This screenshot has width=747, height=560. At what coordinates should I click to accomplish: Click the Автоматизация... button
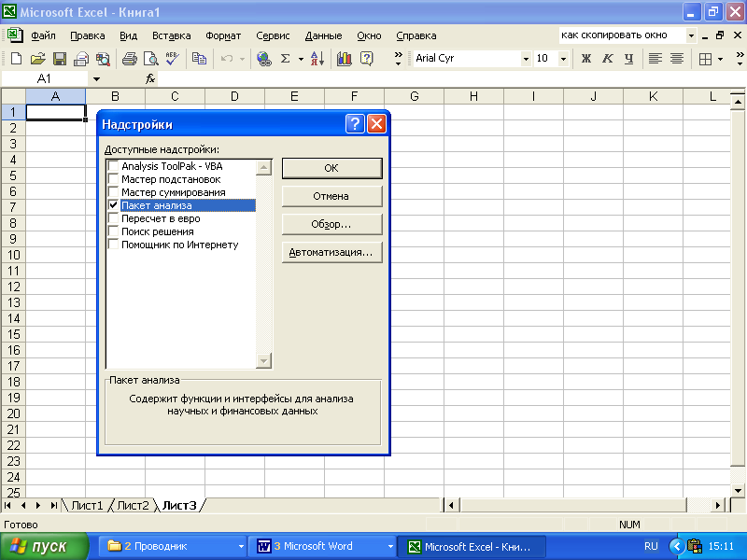[x=331, y=252]
